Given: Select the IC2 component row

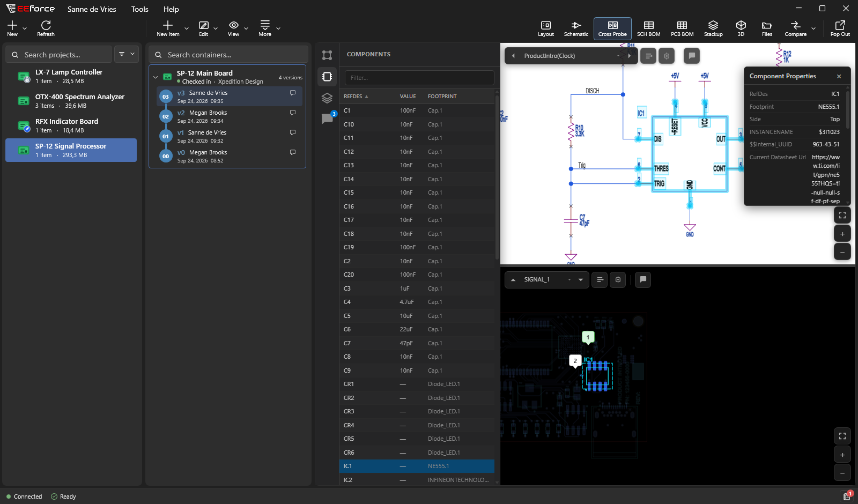Looking at the screenshot, I should pos(417,480).
